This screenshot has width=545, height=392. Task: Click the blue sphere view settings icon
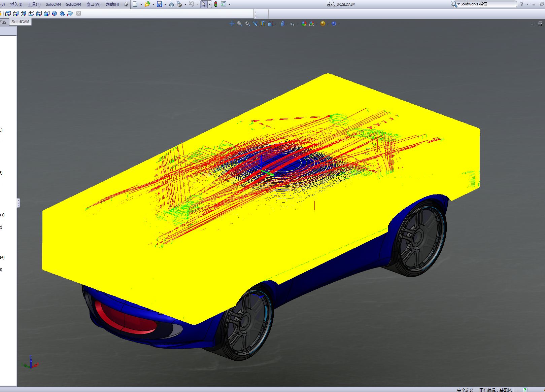pyautogui.click(x=334, y=24)
